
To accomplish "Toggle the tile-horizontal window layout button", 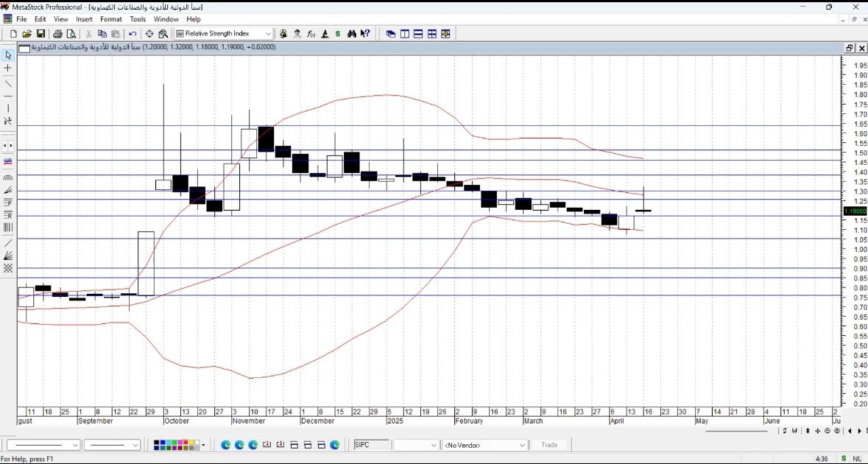I will (418, 34).
